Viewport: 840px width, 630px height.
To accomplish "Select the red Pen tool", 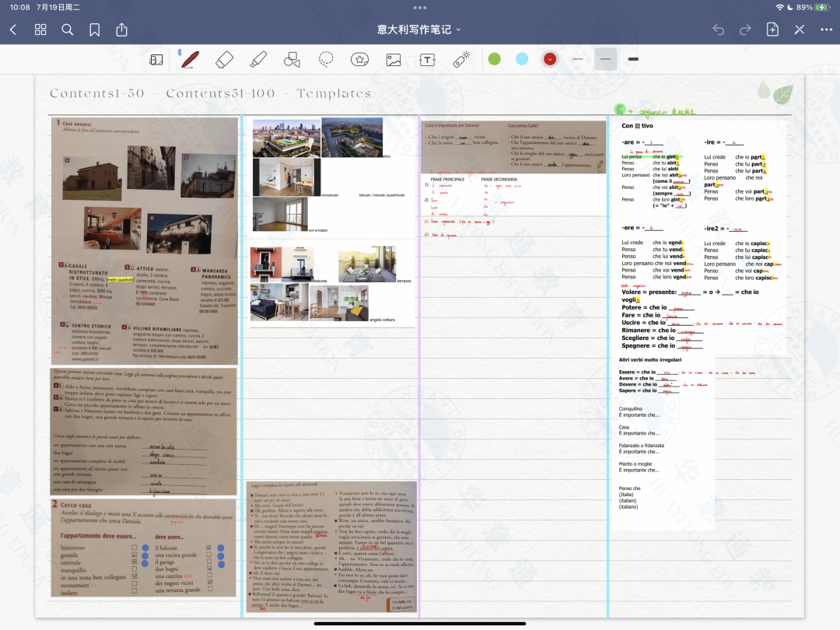I will 191,59.
